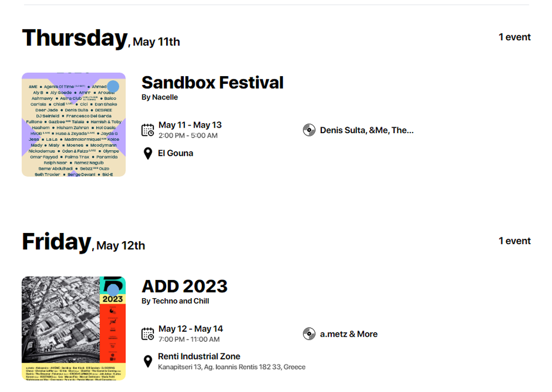Image resolution: width=552 pixels, height=392 pixels.
Task: Open the ADD 2023 aerial photo thumbnail
Action: 73,329
